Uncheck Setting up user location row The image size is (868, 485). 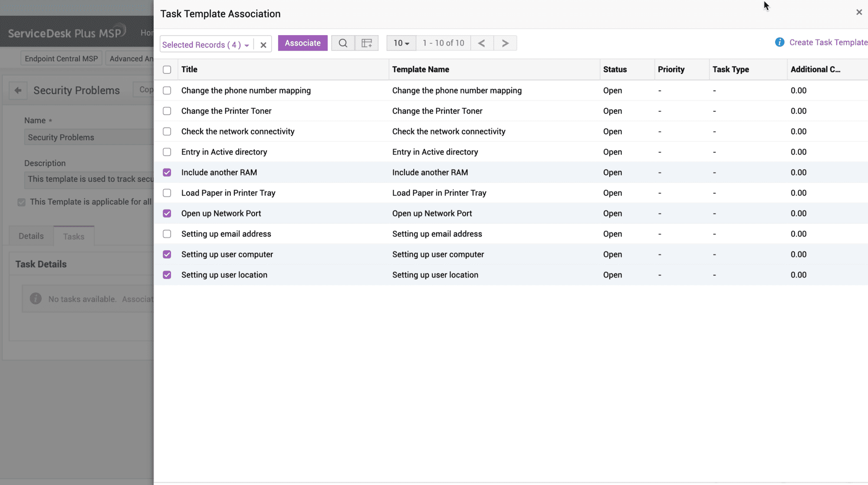click(167, 275)
